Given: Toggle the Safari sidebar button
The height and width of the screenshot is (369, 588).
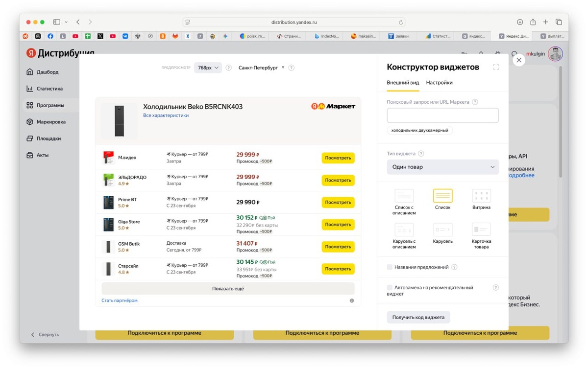Looking at the screenshot, I should (57, 22).
